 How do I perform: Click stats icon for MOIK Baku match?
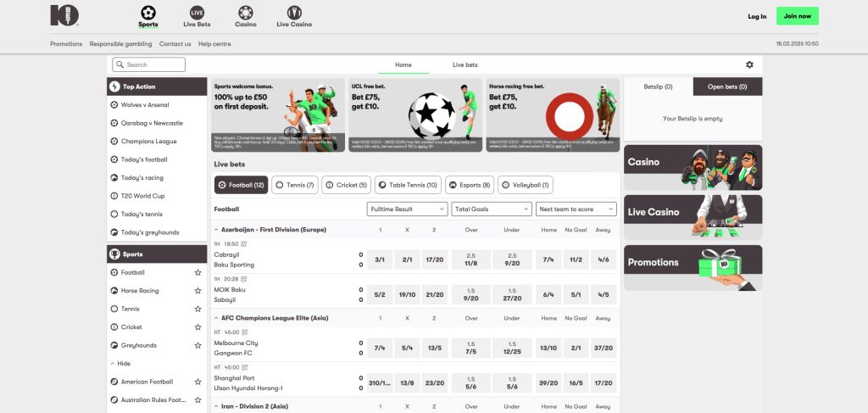244,279
